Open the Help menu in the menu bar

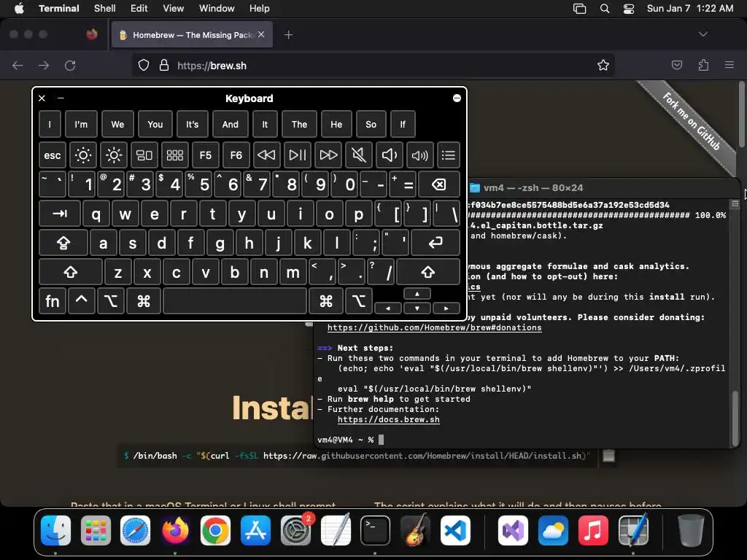coord(259,9)
